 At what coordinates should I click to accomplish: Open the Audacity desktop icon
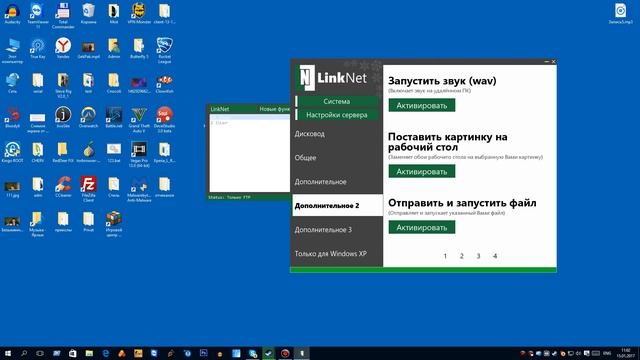(12, 13)
